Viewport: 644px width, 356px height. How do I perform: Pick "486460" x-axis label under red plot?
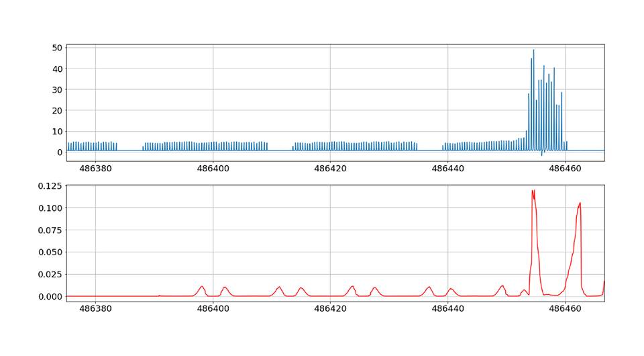565,309
